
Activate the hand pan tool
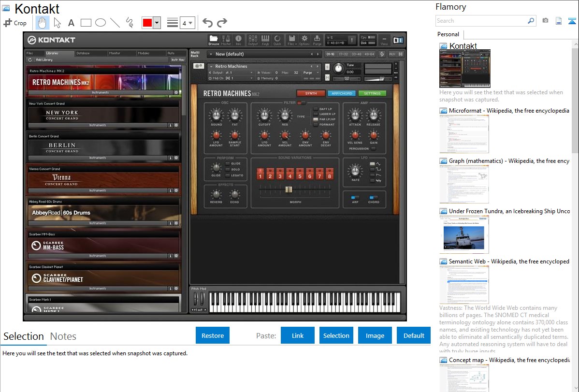point(42,23)
